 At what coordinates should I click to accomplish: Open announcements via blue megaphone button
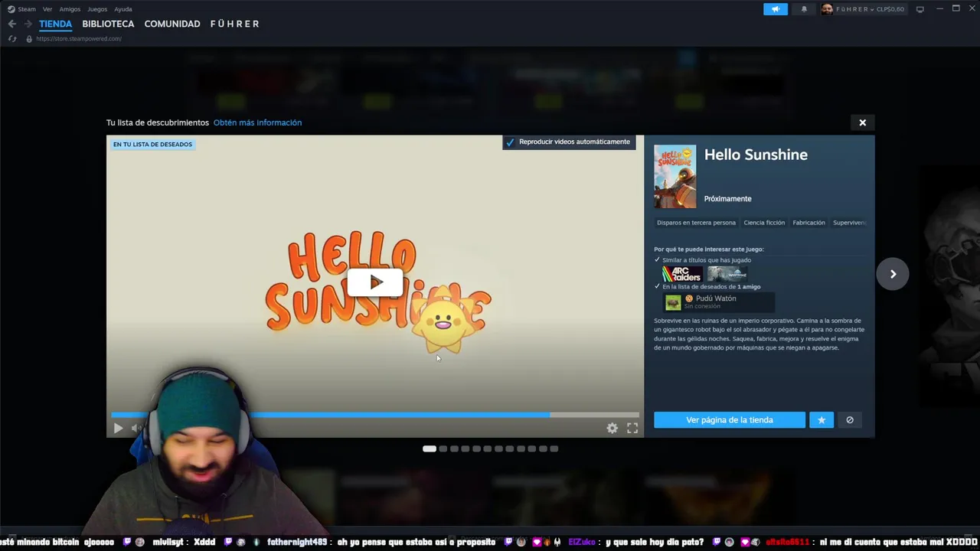pyautogui.click(x=775, y=9)
